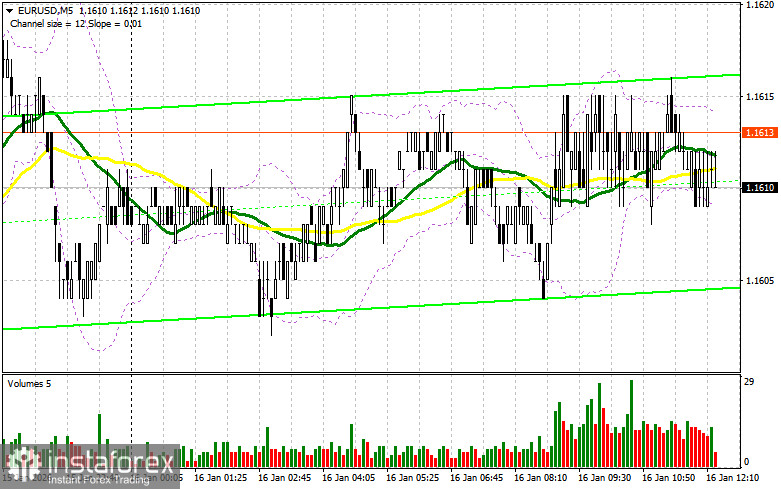Click the '16 Jan 01:25' time label
The image size is (781, 489).
(220, 478)
